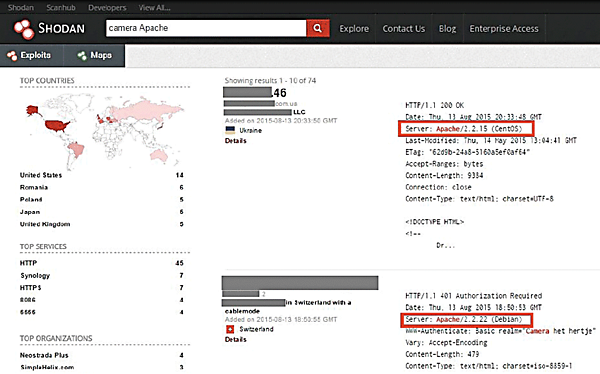
Task: Click the TOP COUNTRIES heading
Action: 47,81
